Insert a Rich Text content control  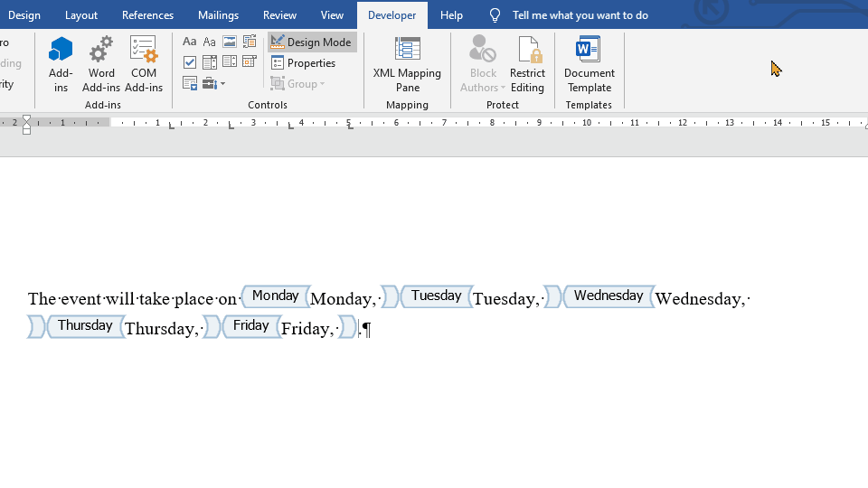pyautogui.click(x=189, y=42)
